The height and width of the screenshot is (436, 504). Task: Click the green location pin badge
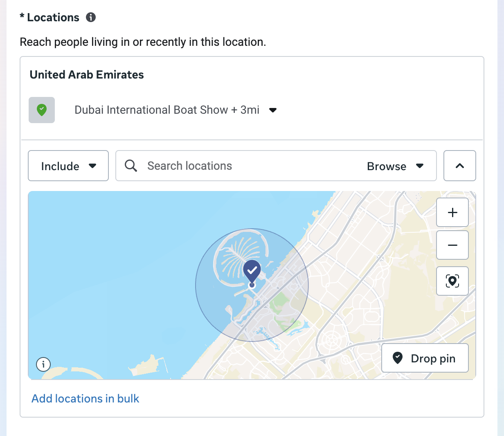click(42, 110)
